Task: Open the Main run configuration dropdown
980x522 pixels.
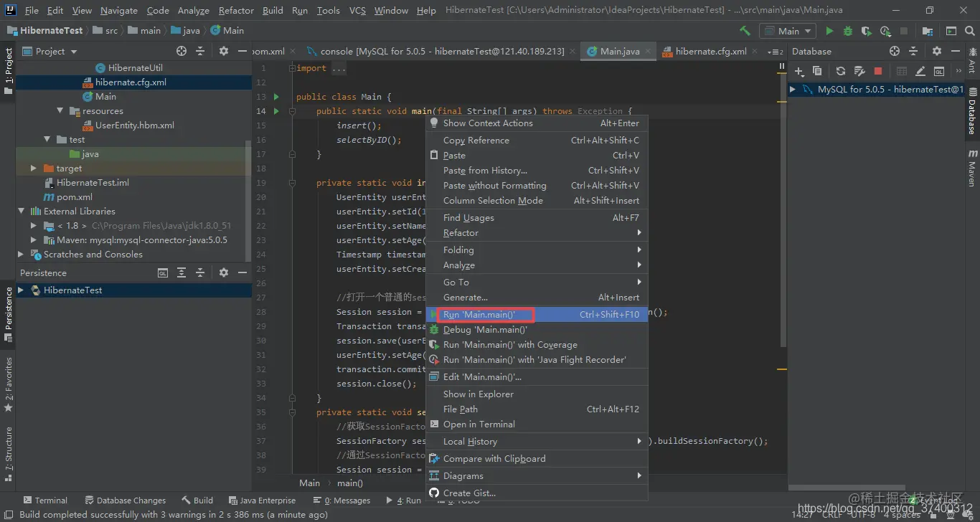Action: tap(788, 31)
